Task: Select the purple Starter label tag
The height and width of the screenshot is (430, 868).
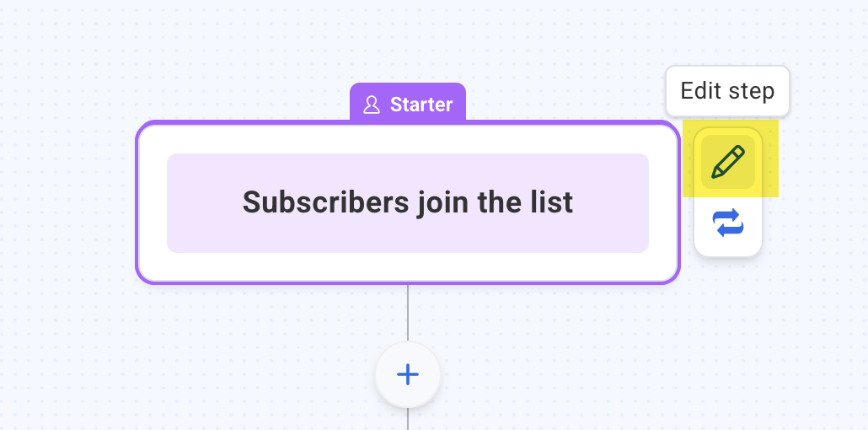Action: (x=408, y=105)
